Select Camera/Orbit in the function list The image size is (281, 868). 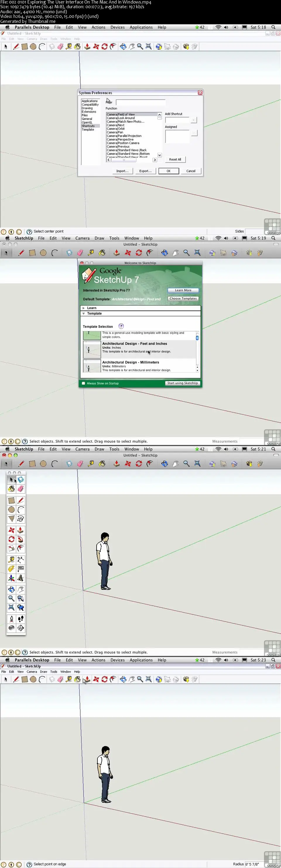point(116,129)
